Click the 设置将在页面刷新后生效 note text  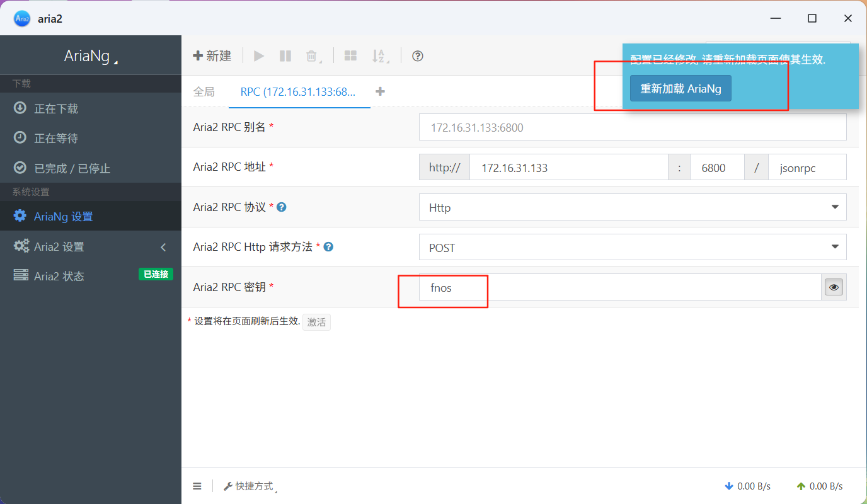247,321
